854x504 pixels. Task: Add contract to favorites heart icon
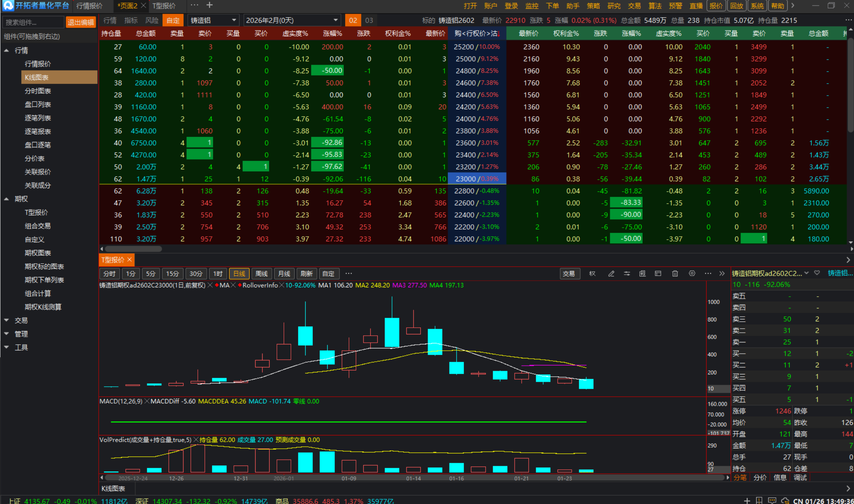[x=817, y=273]
